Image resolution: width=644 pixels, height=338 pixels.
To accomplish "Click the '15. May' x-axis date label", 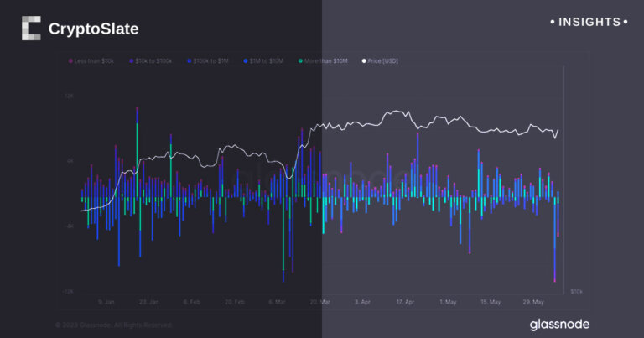I will (491, 302).
